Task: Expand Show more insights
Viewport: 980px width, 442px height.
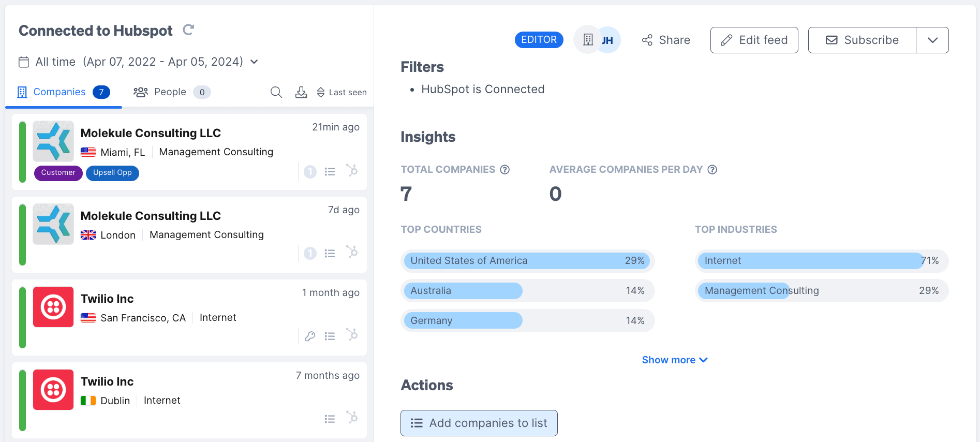Action: (x=674, y=360)
